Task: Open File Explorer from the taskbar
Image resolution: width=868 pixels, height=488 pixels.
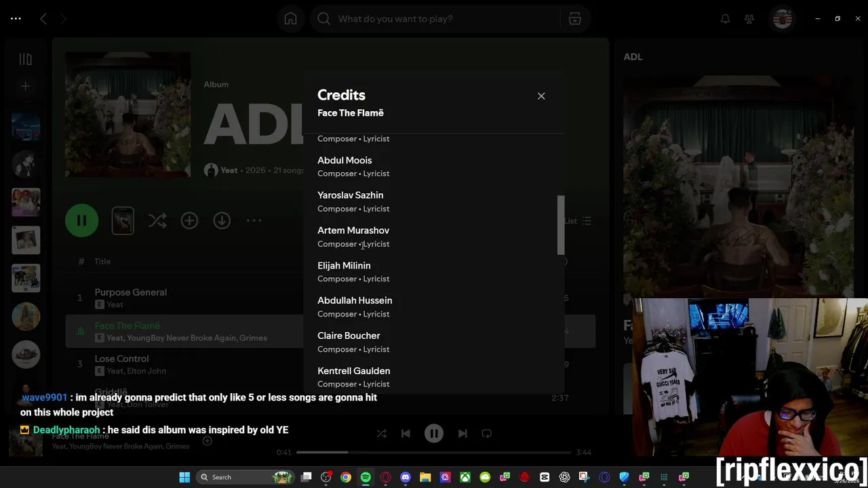Action: tap(425, 477)
